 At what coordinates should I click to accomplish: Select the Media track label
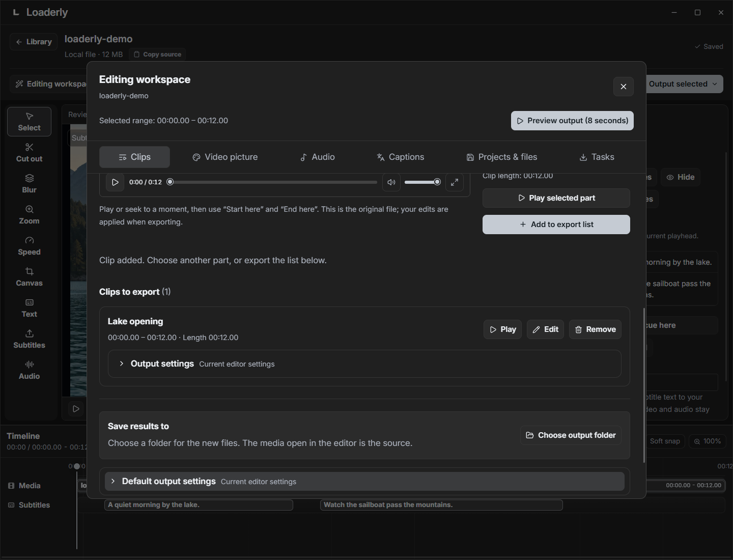(x=24, y=486)
